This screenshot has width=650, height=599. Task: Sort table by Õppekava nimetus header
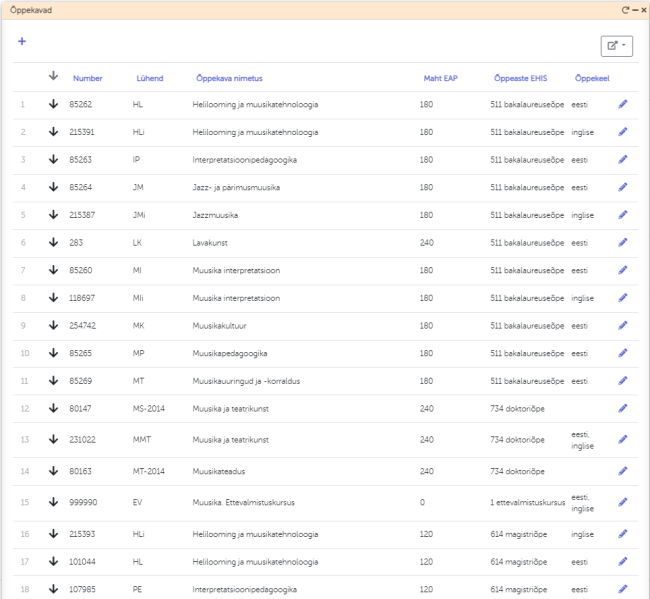pos(229,79)
